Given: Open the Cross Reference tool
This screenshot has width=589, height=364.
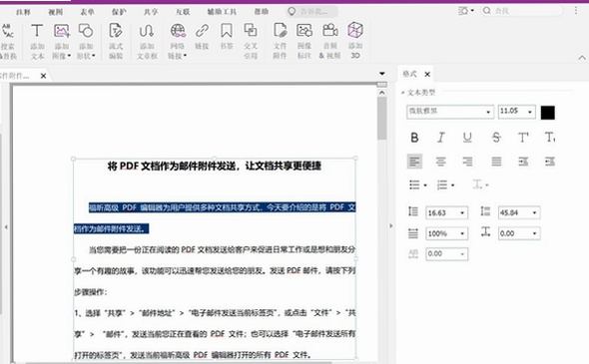Looking at the screenshot, I should click(x=251, y=41).
